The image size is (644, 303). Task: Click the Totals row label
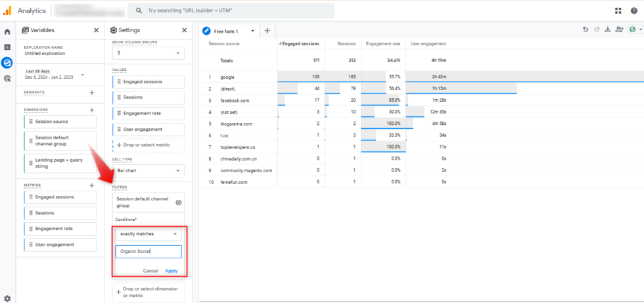click(x=226, y=60)
